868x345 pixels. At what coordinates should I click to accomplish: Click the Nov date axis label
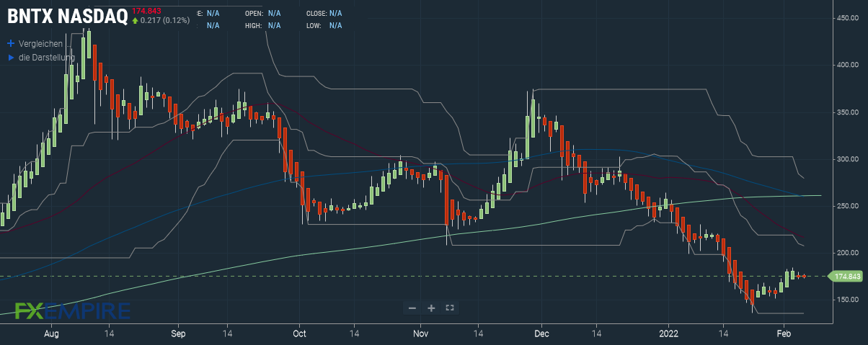pos(421,334)
